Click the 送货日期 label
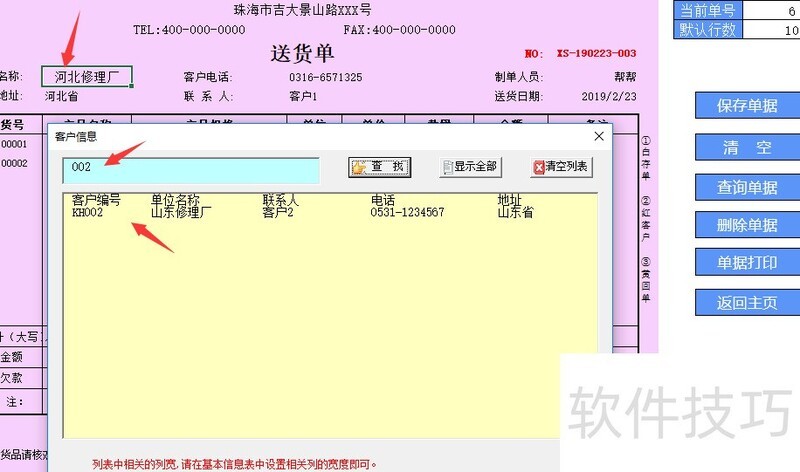Viewport: 800px width, 472px height. point(518,96)
